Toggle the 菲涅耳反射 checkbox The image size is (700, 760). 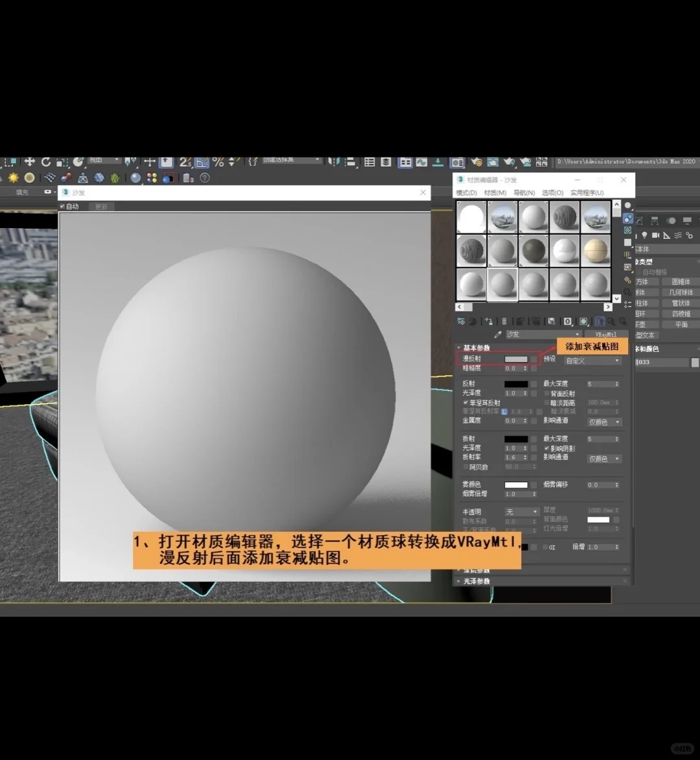465,402
